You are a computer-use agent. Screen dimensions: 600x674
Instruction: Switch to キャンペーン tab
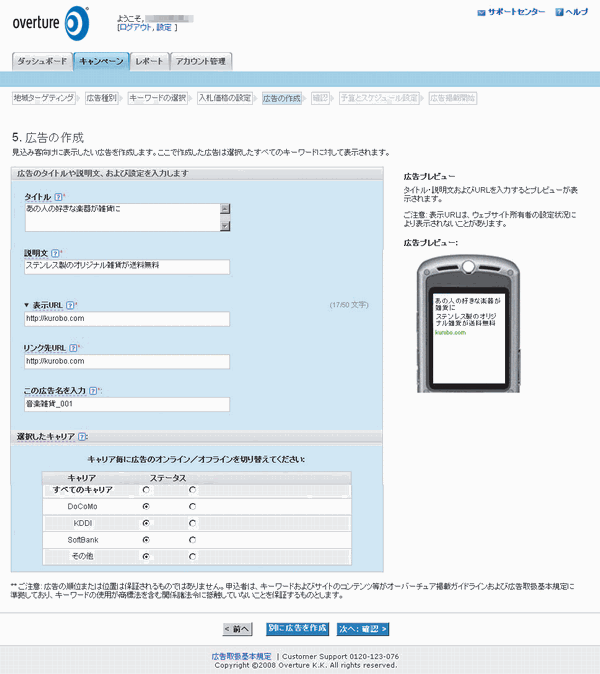coord(101,61)
